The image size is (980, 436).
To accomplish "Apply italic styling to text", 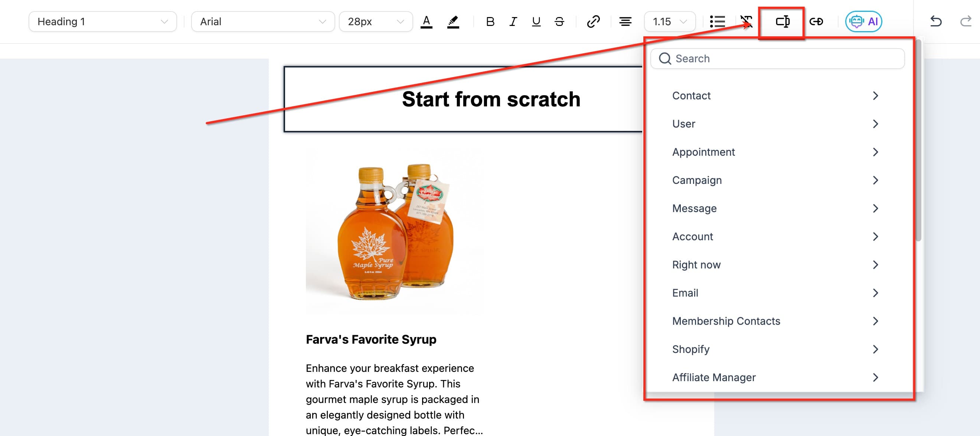I will click(x=513, y=22).
